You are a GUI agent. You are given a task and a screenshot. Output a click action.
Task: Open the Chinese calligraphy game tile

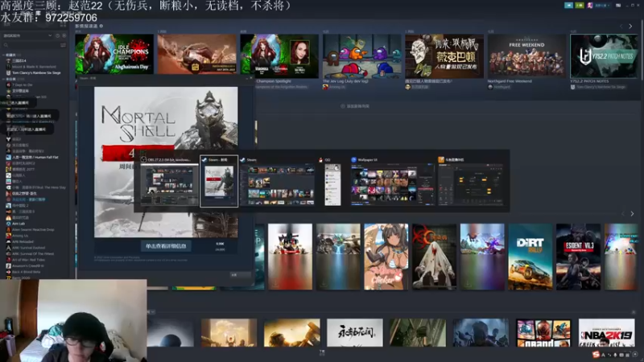pos(355,332)
